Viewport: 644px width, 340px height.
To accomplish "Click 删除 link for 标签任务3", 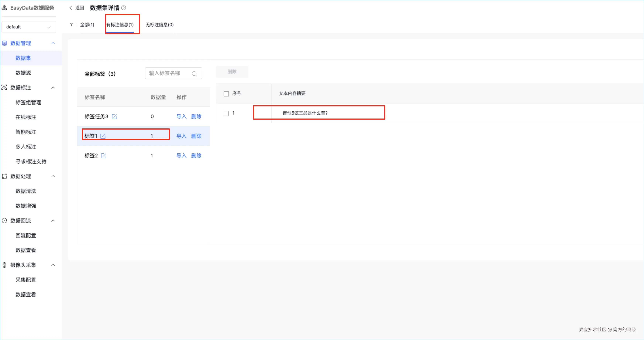I will coord(196,116).
